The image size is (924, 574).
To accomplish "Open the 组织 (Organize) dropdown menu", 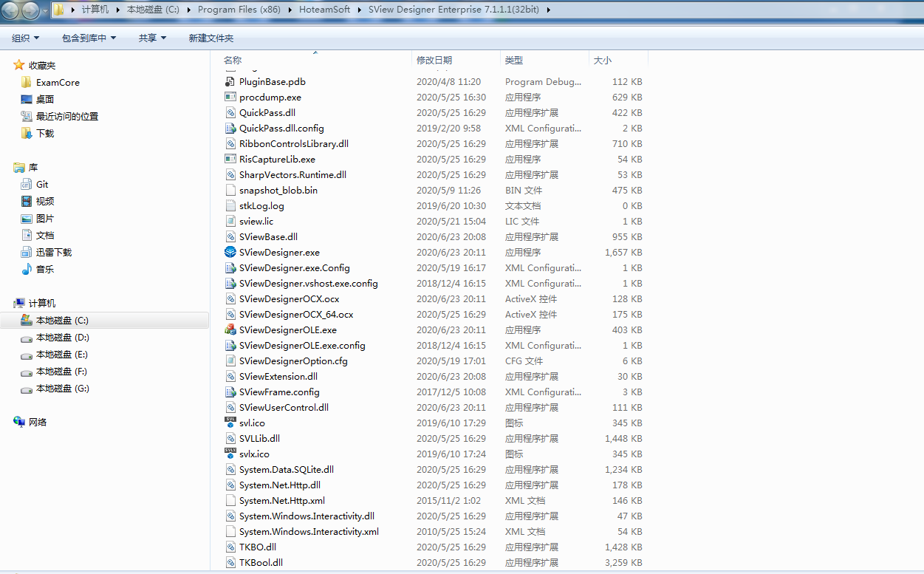I will 26,38.
